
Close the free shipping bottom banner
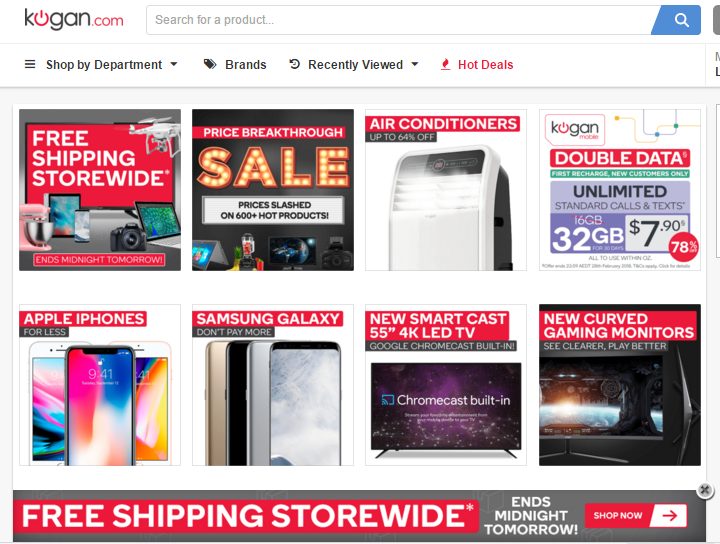click(x=705, y=490)
